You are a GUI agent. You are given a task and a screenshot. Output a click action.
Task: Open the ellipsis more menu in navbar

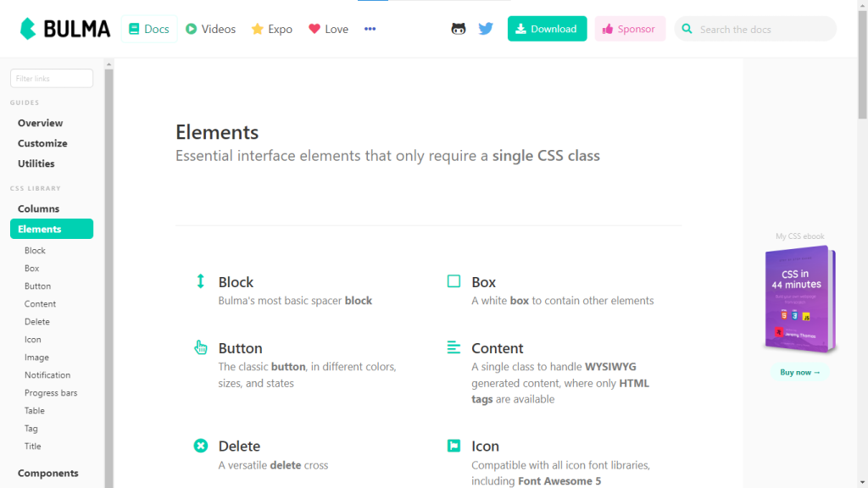point(370,28)
